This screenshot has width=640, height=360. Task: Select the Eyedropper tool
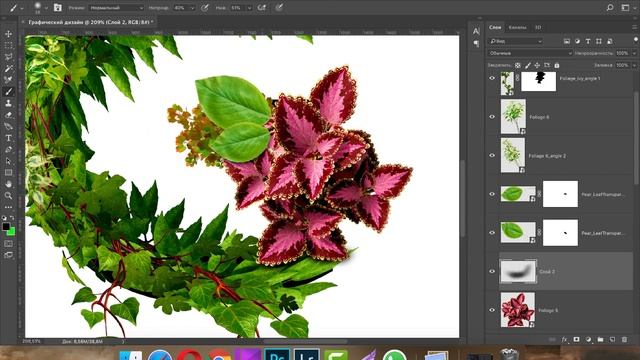point(8,80)
